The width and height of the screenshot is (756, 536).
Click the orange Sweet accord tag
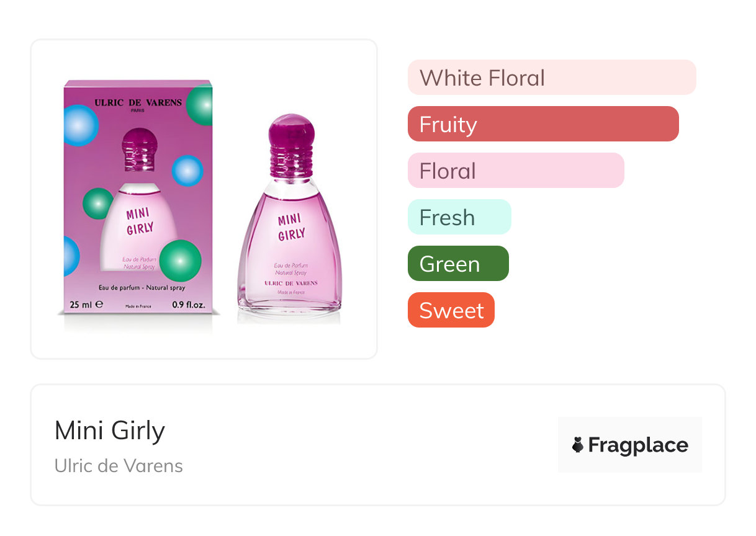[x=451, y=310]
